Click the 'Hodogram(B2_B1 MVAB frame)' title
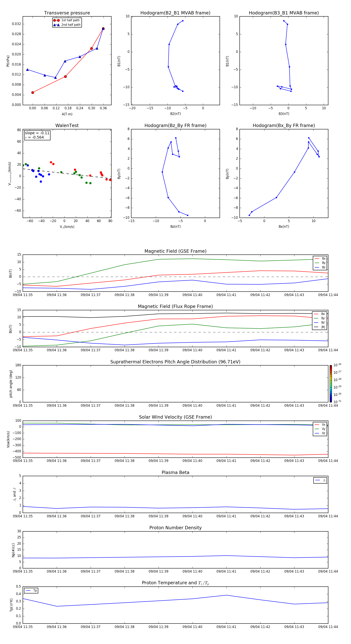 pos(175,13)
